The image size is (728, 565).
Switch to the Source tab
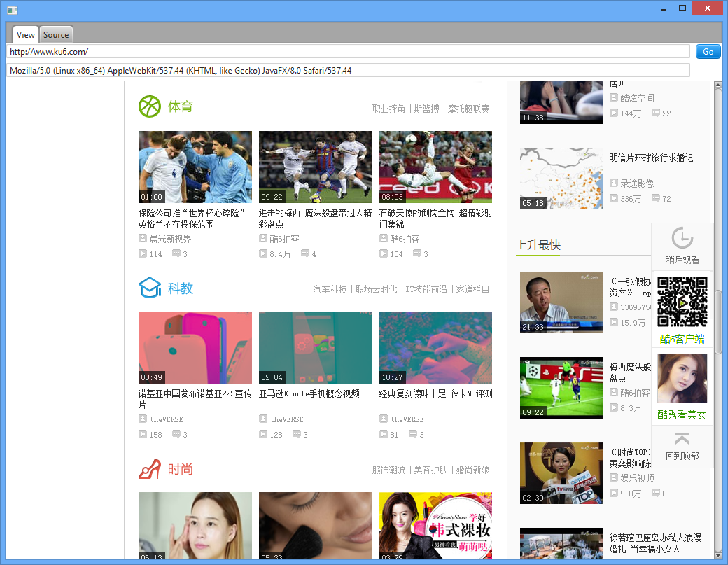[x=56, y=34]
